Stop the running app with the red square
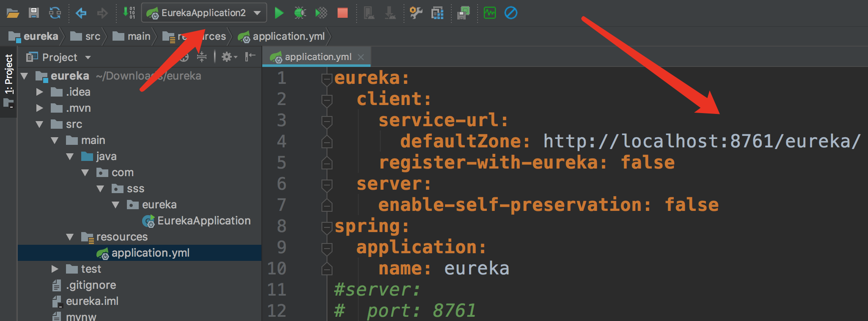868x321 pixels. tap(343, 13)
